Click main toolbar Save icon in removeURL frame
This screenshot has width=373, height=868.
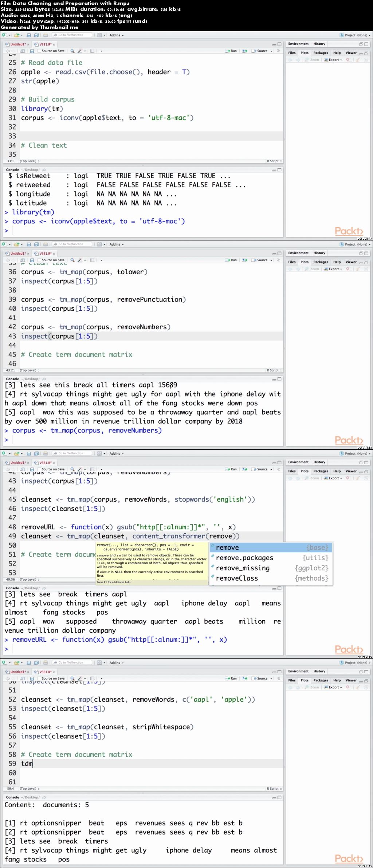[x=28, y=454]
